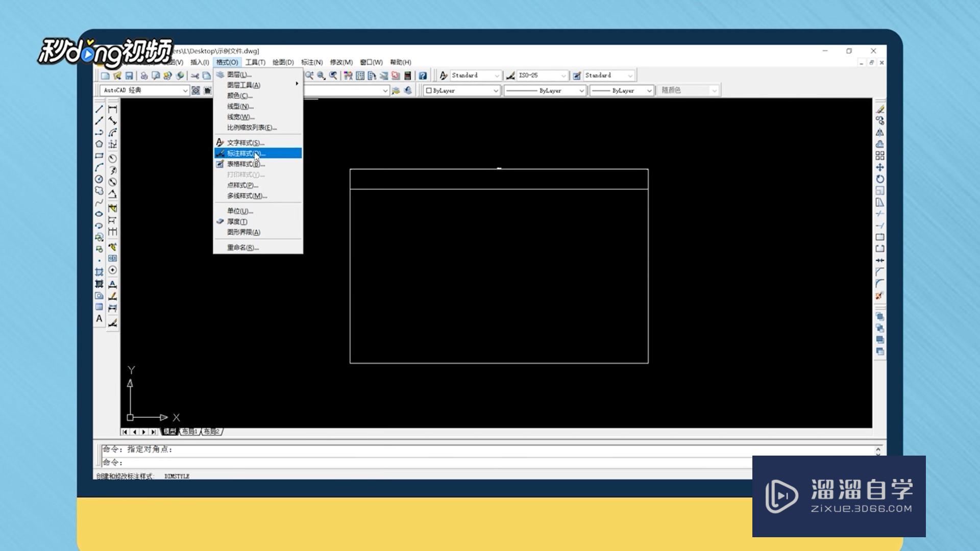This screenshot has height=551, width=980.
Task: Select the Copy object tool
Action: (x=880, y=121)
